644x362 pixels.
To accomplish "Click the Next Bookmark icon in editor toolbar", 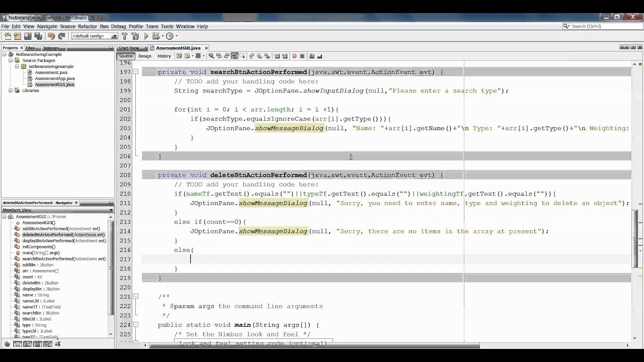I will point(260,56).
